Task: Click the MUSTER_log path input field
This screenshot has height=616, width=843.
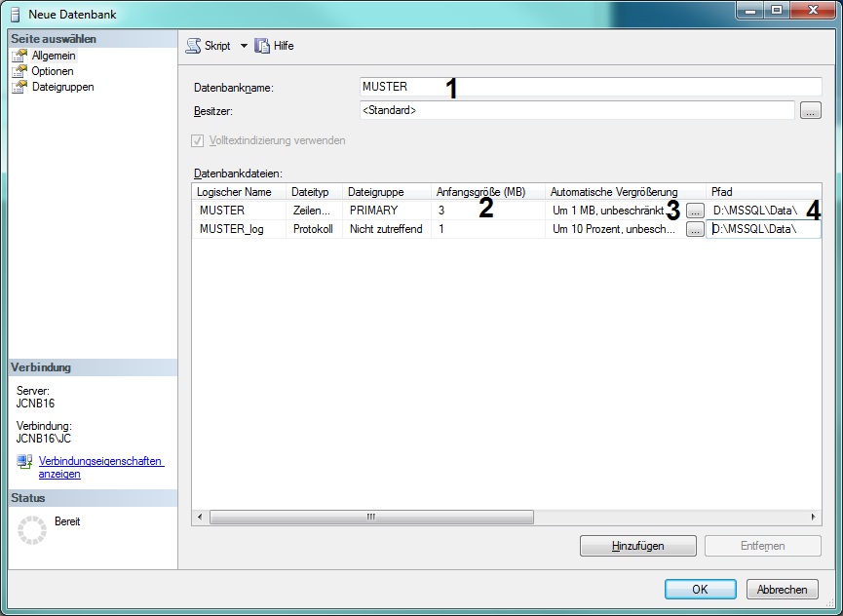Action: (763, 229)
